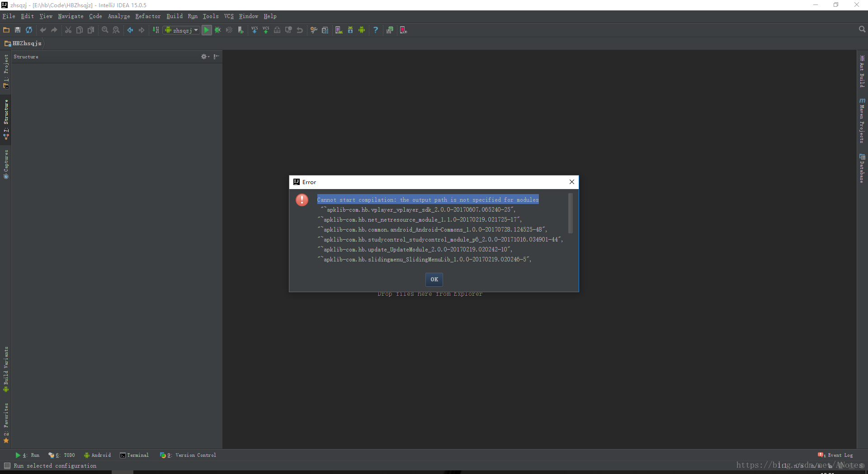This screenshot has width=868, height=474.
Task: Navigate Back with blue arrow icon
Action: 130,30
